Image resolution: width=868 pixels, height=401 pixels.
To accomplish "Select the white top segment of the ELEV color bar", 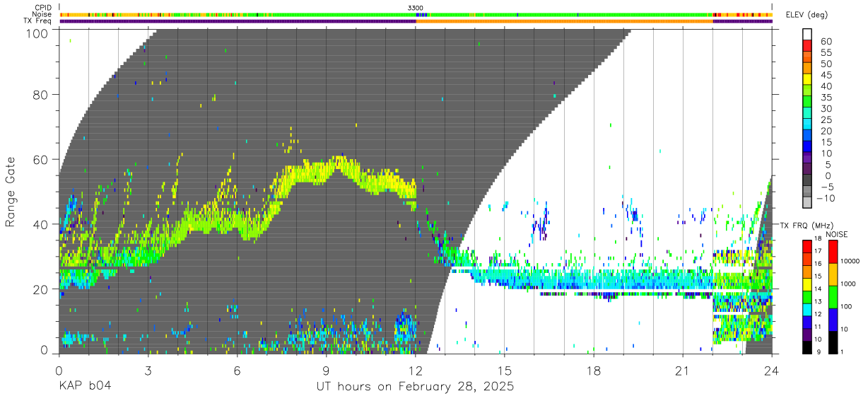I will tap(807, 35).
